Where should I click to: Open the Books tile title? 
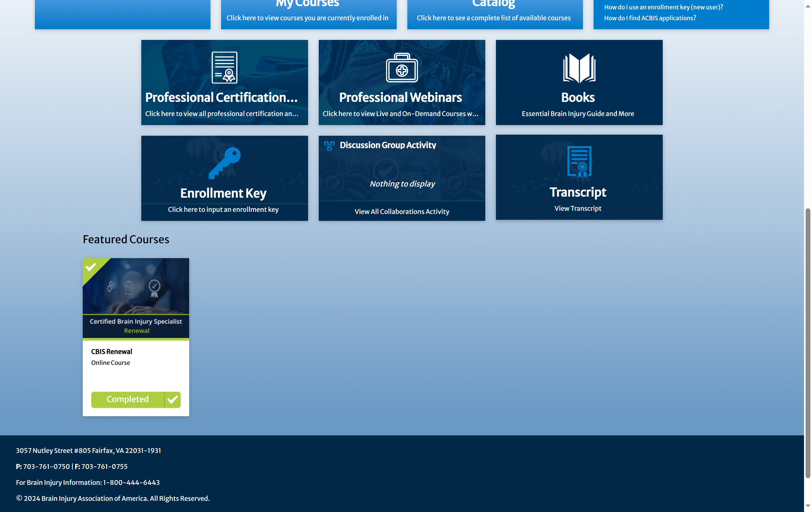click(x=578, y=97)
